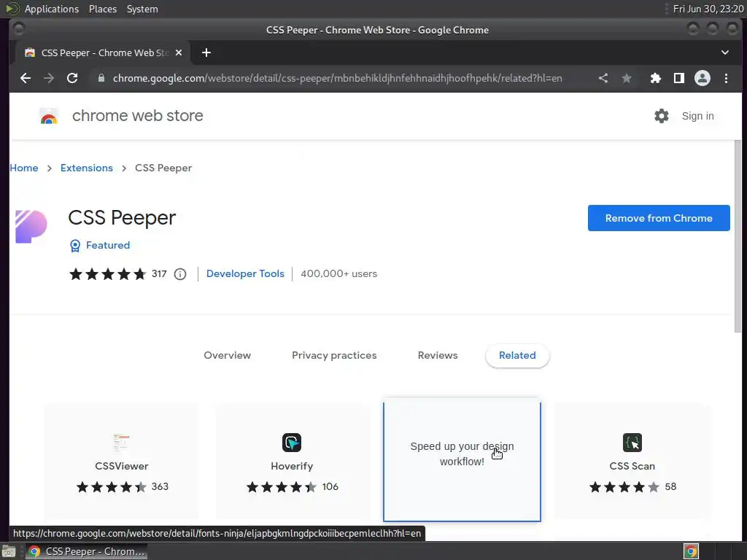View site security lock information
747x560 pixels.
[101, 78]
